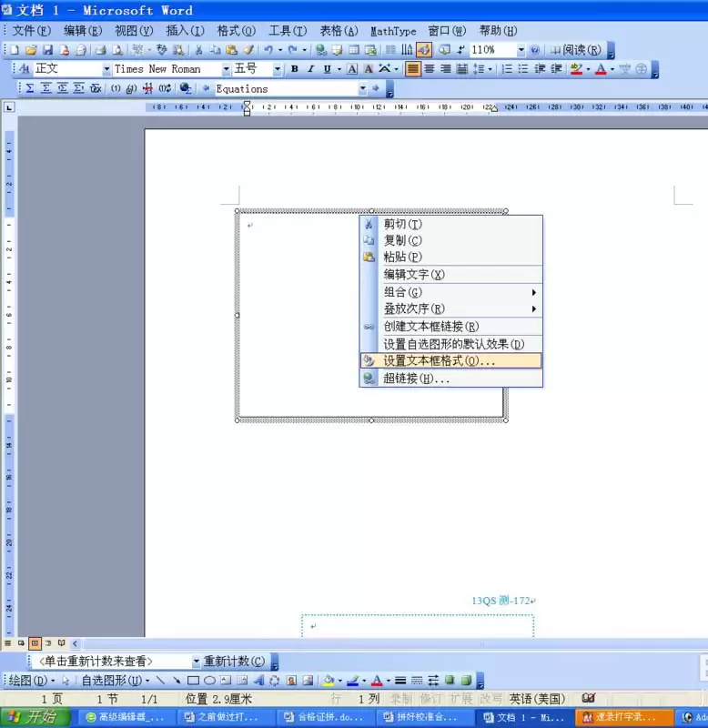
Task: Click the Save icon in standard toolbar
Action: coord(47,50)
